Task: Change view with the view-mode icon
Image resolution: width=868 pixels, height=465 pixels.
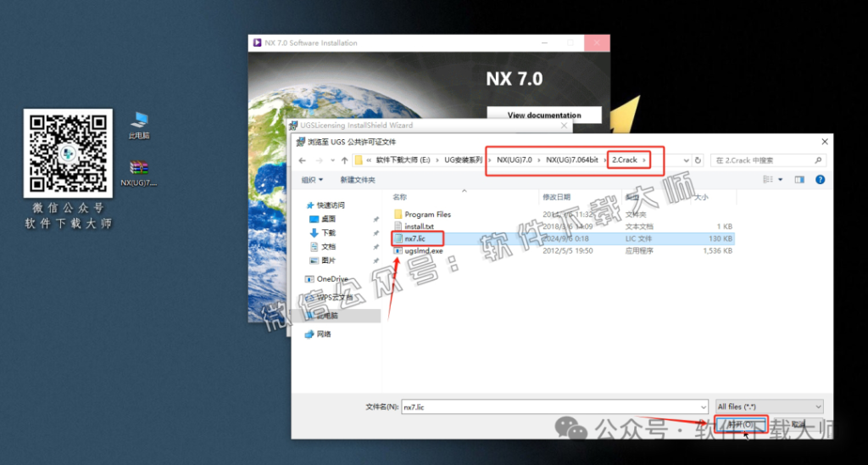Action: click(768, 180)
